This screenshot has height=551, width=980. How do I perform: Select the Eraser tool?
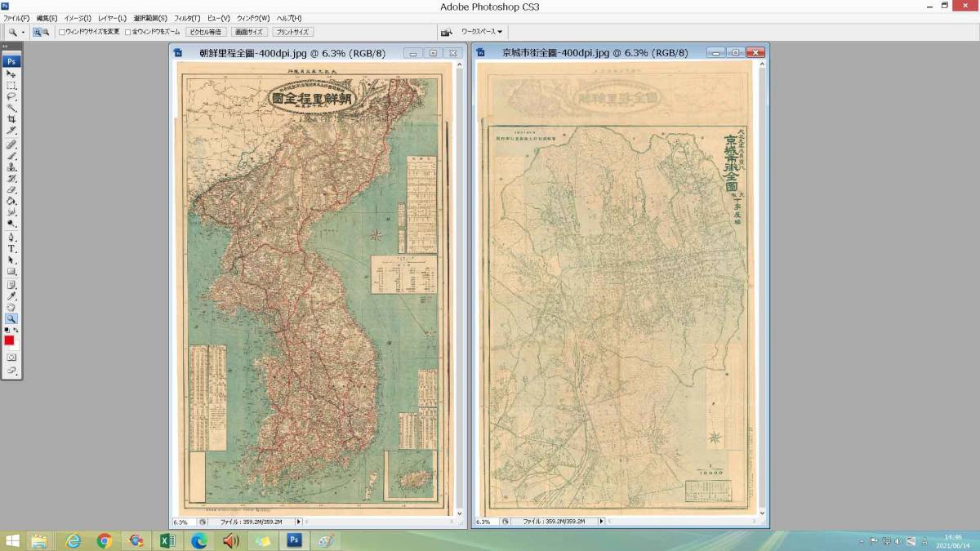(11, 189)
